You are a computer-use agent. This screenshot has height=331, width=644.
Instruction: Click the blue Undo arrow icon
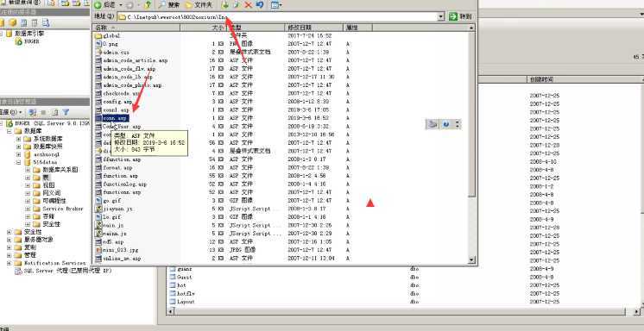[260, 5]
